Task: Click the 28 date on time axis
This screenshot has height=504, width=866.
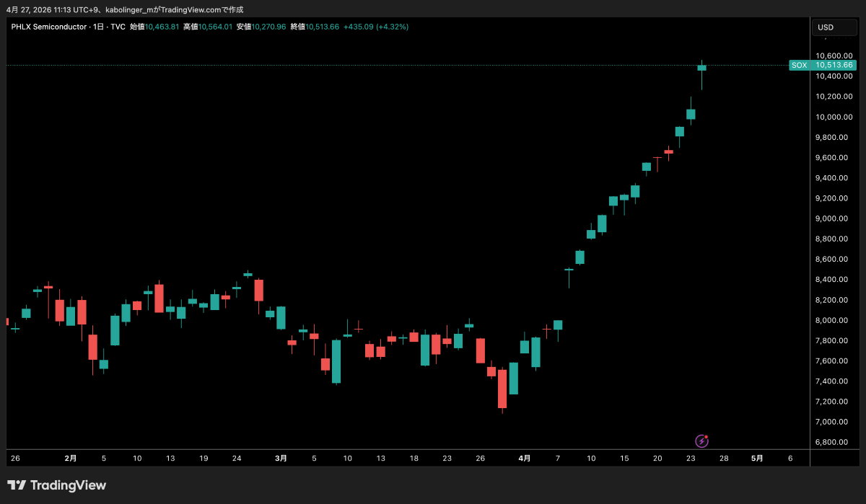Action: 724,458
